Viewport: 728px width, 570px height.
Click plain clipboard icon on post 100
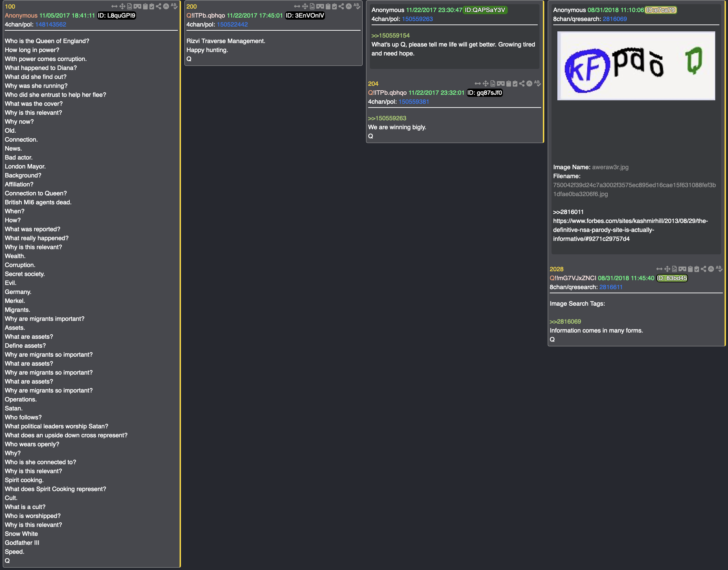[145, 7]
